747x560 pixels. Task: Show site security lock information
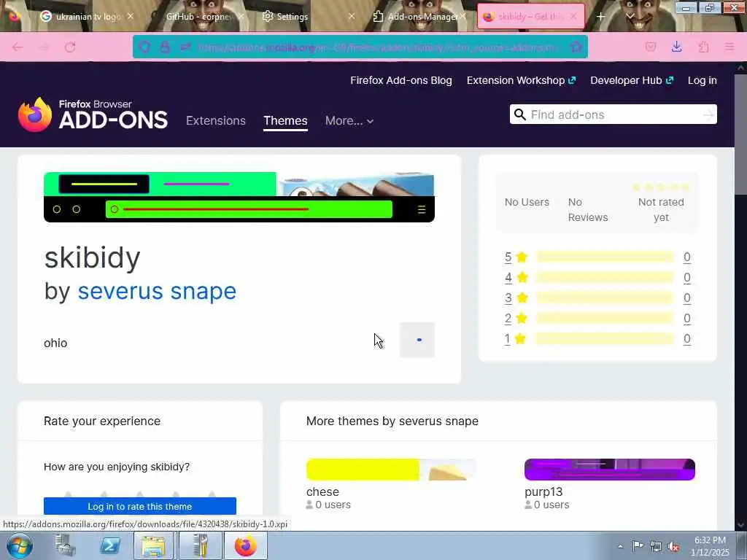tap(165, 47)
